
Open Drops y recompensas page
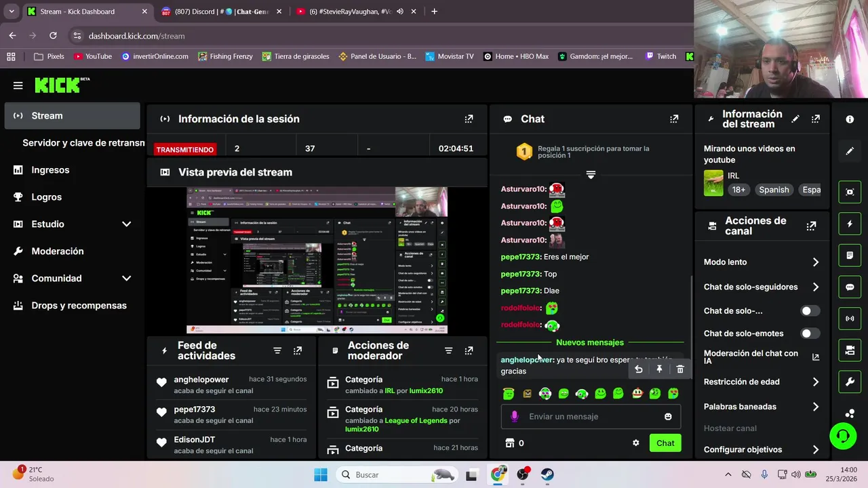[72, 306]
